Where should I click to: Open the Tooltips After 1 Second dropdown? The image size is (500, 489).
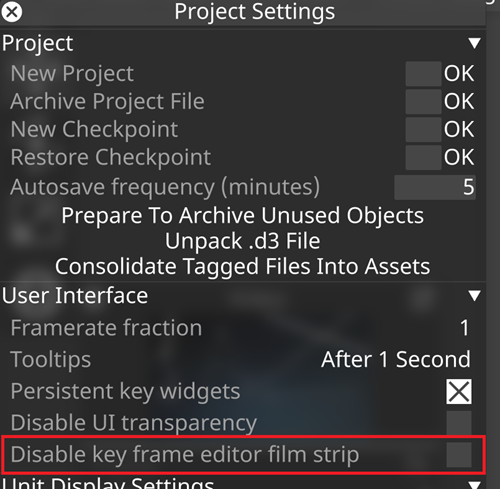coord(396,360)
